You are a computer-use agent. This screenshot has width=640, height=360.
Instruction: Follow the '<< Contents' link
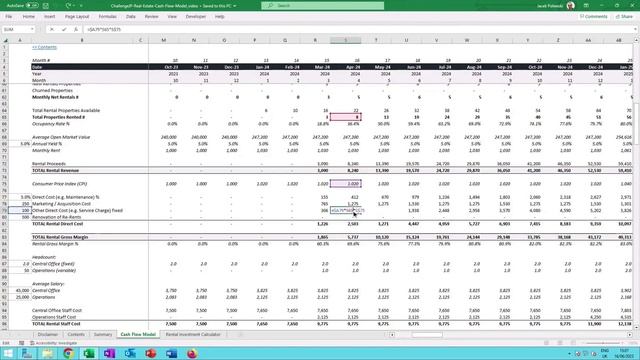[44, 47]
